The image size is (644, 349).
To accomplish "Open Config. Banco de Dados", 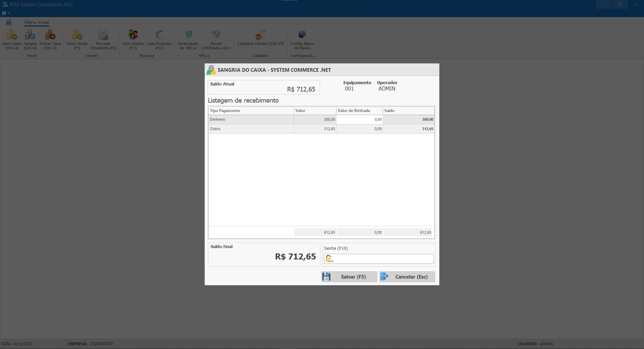I will (302, 35).
